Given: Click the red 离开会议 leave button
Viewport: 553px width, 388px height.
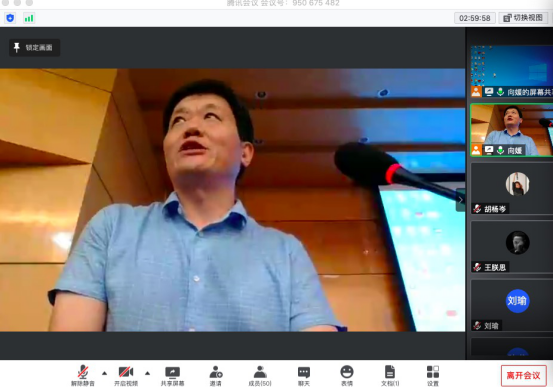Looking at the screenshot, I should click(524, 376).
